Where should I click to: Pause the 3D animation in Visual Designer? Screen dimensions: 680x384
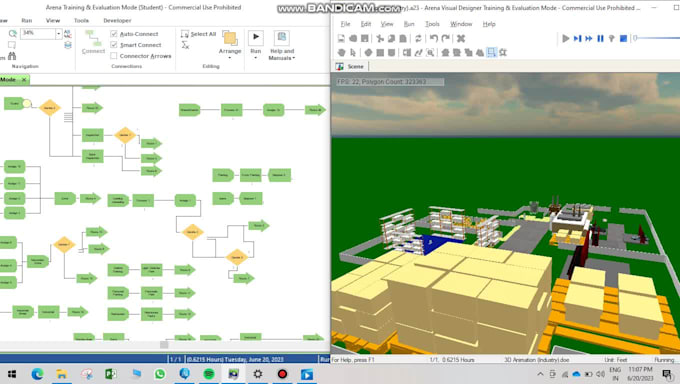pyautogui.click(x=600, y=39)
